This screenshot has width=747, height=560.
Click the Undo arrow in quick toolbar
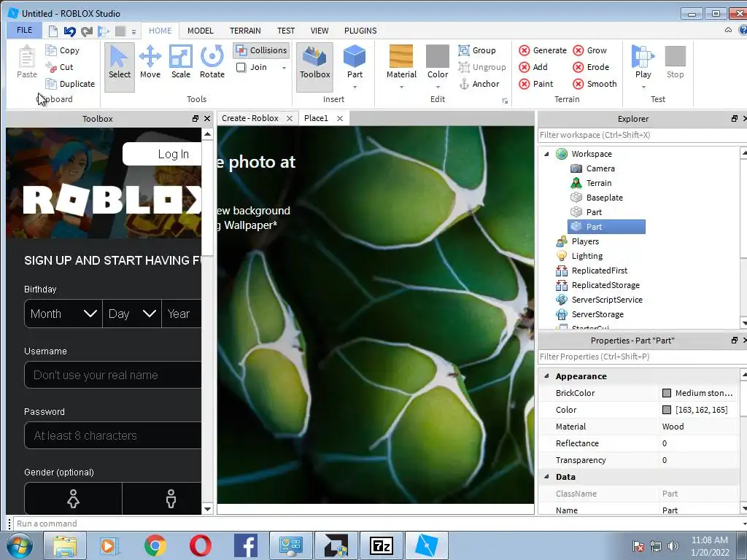point(70,31)
